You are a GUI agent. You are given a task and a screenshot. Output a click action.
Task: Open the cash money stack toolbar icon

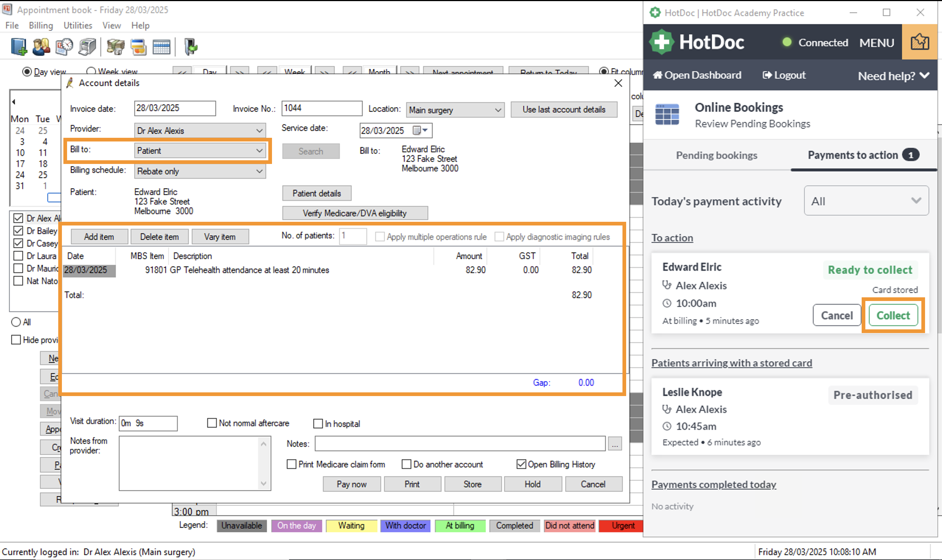(115, 47)
